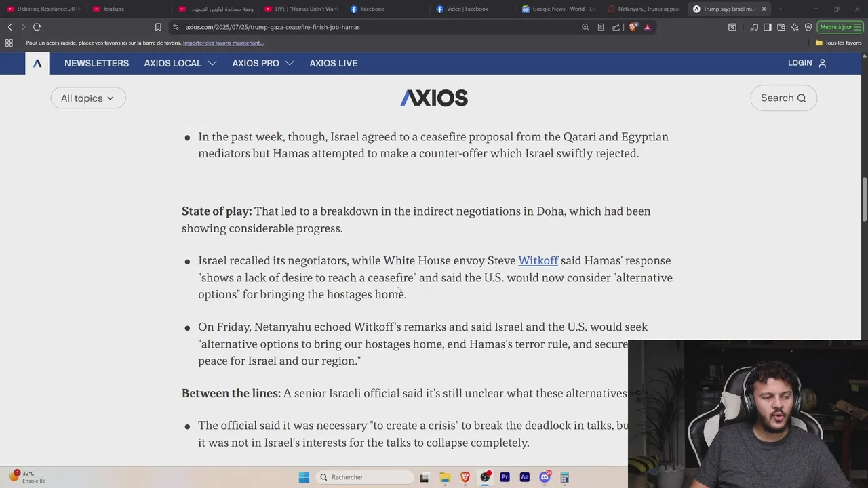The image size is (868, 488).
Task: Click the Login link
Action: coord(800,63)
